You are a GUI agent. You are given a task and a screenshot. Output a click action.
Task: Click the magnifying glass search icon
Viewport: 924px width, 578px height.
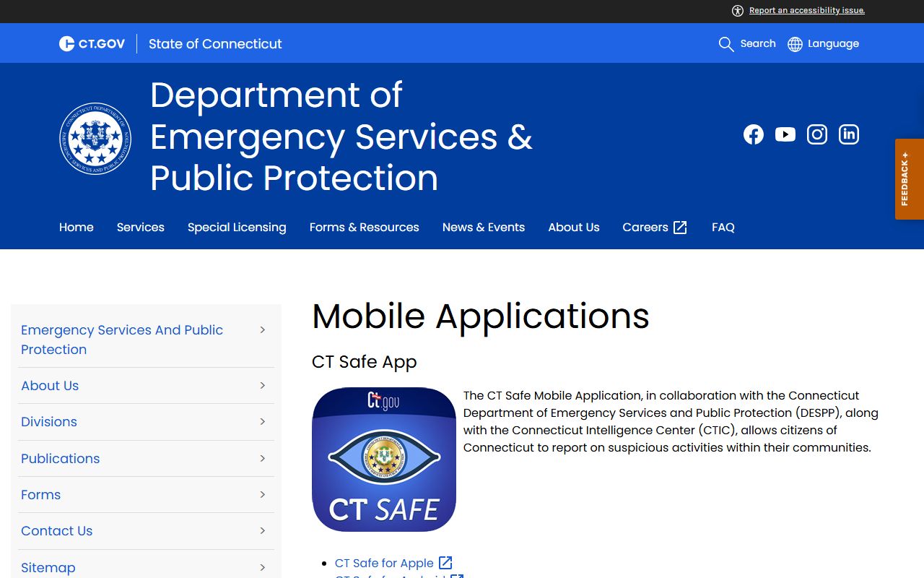coord(726,44)
